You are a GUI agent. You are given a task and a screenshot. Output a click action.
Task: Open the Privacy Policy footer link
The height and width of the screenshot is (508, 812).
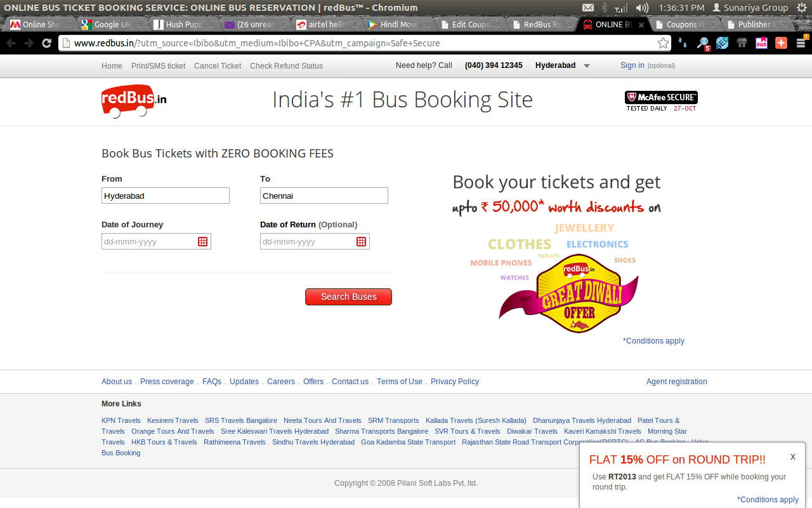[x=455, y=382]
